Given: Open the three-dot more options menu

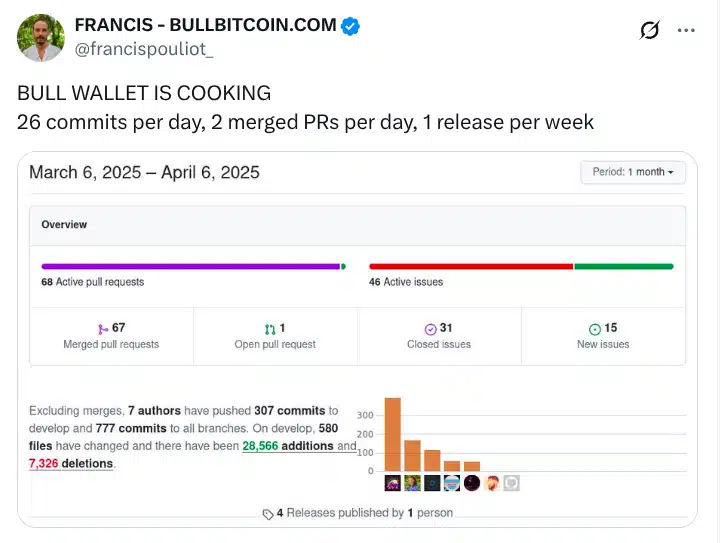Looking at the screenshot, I should click(686, 30).
